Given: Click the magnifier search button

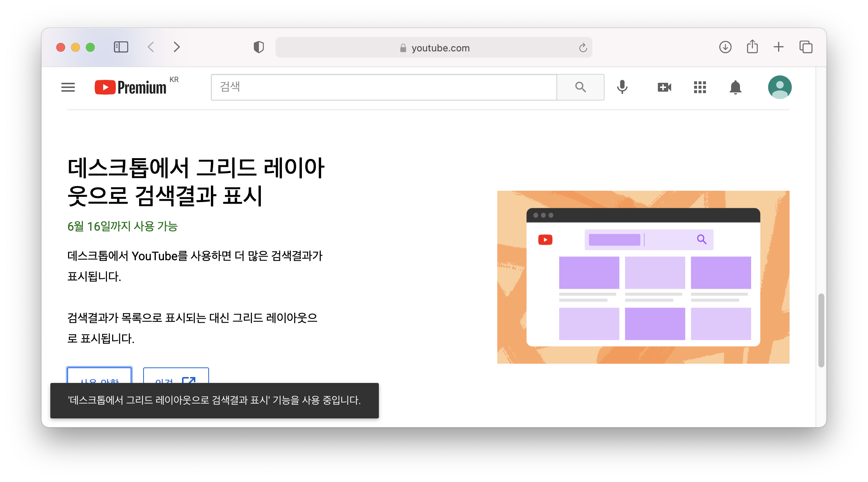Looking at the screenshot, I should pyautogui.click(x=581, y=87).
